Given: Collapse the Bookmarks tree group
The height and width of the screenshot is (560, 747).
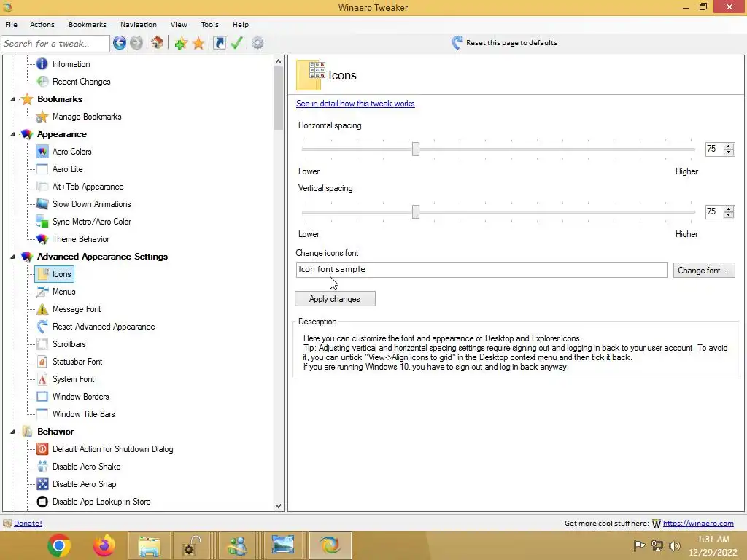Looking at the screenshot, I should (x=12, y=99).
